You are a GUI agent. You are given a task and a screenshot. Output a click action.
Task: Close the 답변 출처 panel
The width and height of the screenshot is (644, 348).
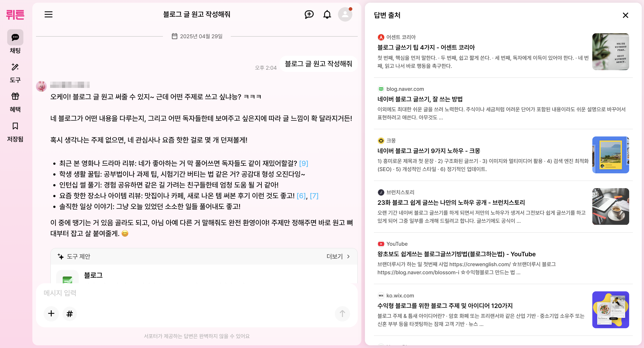pos(625,15)
